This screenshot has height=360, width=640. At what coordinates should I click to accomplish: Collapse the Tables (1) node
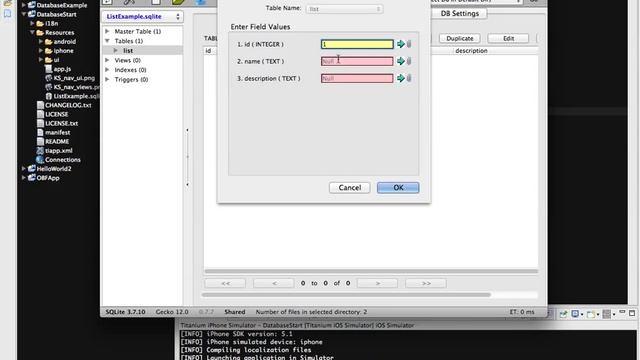107,41
